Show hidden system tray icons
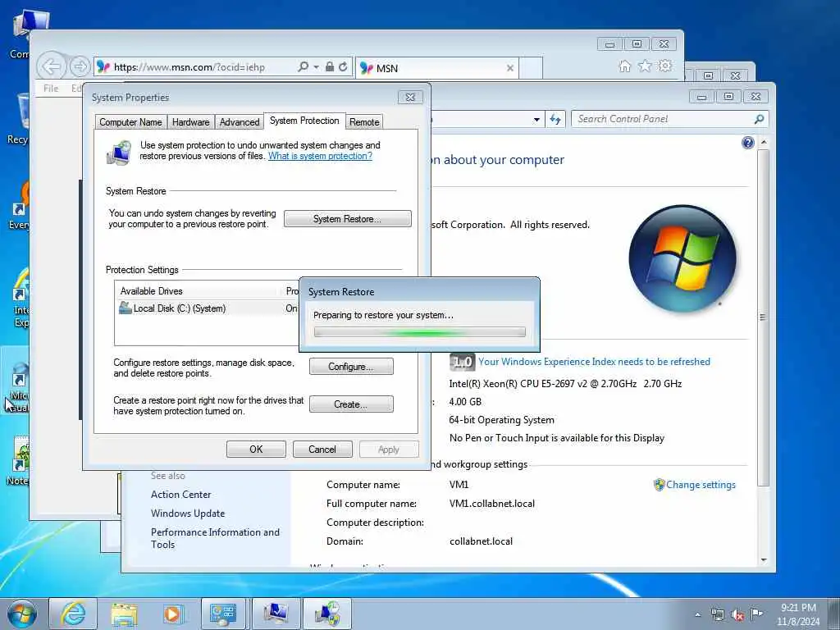Screen dimensions: 840x630 click(x=697, y=614)
